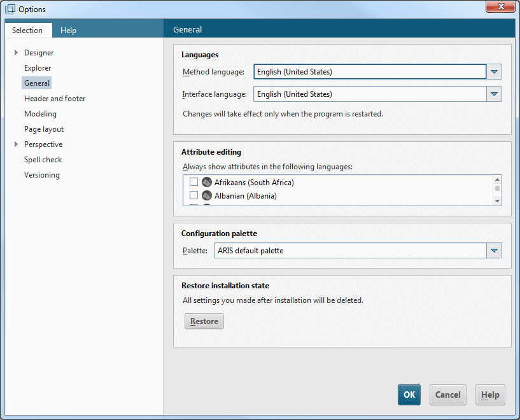Click the Albanian (Albania) label
Viewport: 520px width, 420px height.
(x=246, y=196)
